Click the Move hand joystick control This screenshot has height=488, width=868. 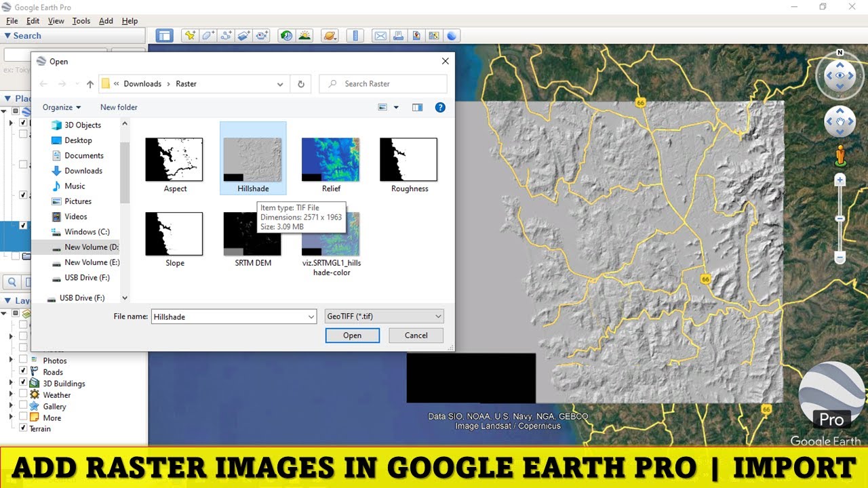pos(840,123)
